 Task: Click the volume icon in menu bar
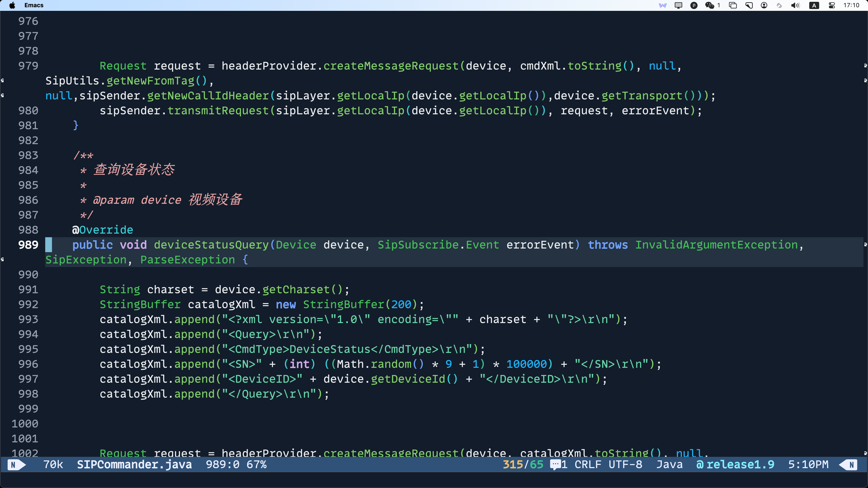tap(795, 5)
